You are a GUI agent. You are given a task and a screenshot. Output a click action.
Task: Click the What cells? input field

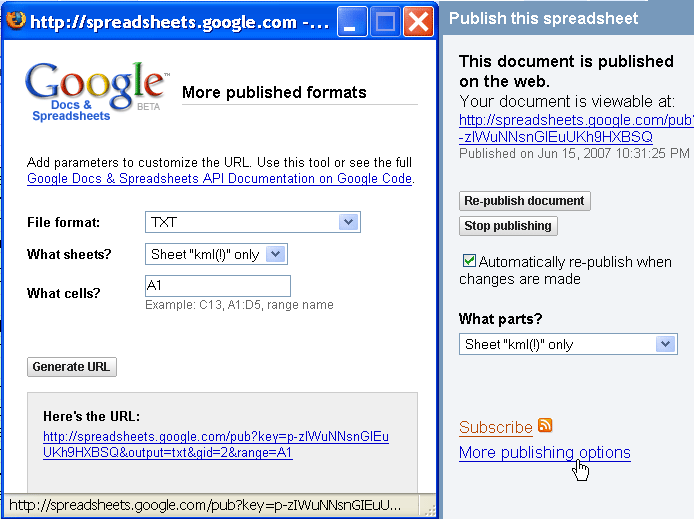(217, 286)
